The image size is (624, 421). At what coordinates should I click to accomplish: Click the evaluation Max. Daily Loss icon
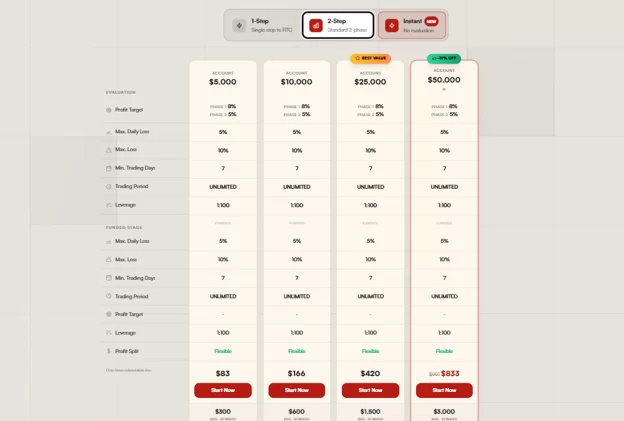pos(109,132)
